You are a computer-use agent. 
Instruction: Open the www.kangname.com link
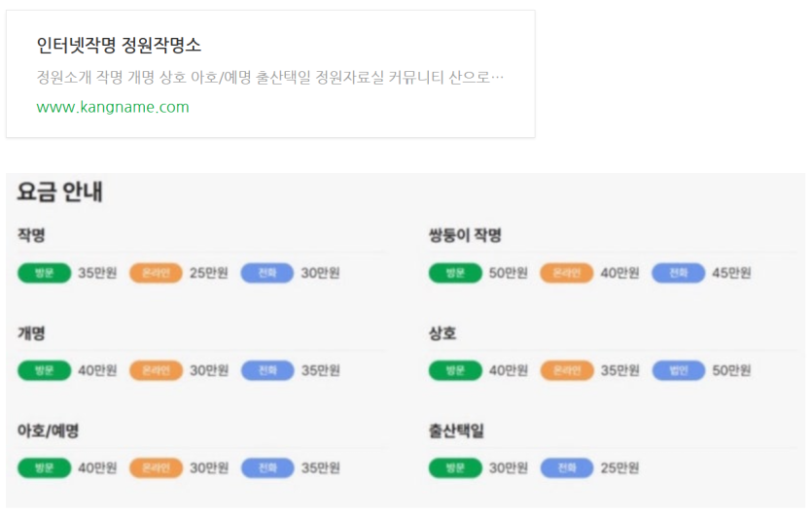click(x=113, y=107)
